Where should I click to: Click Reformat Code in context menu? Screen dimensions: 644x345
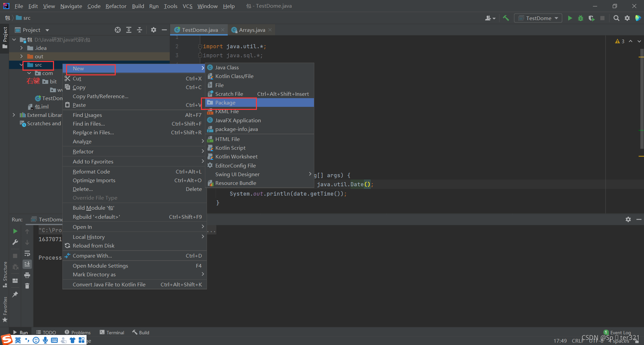click(135, 171)
